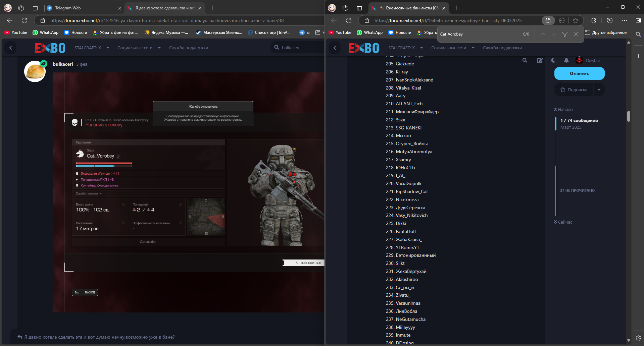Click address bar in right browser
This screenshot has height=346, width=644.
[x=448, y=20]
